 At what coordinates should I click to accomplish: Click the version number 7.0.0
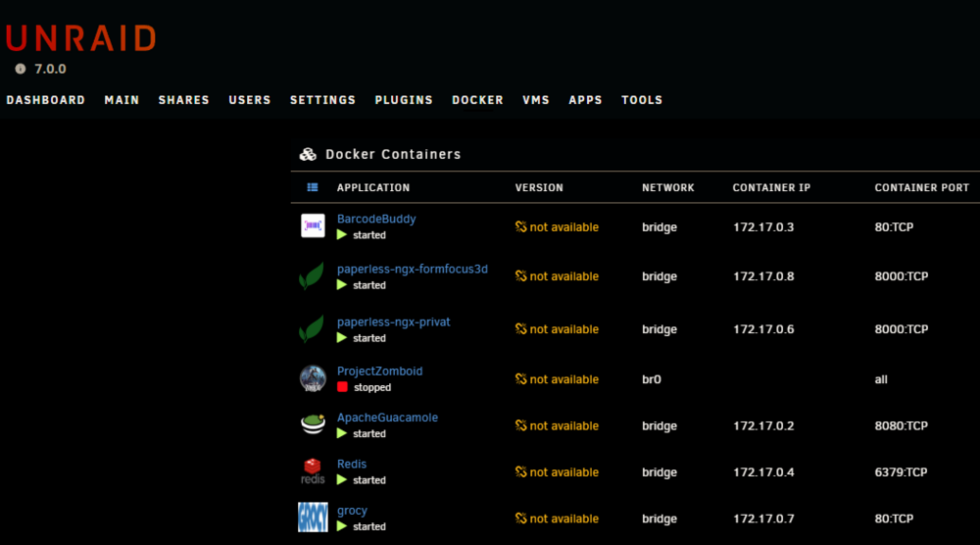point(50,69)
